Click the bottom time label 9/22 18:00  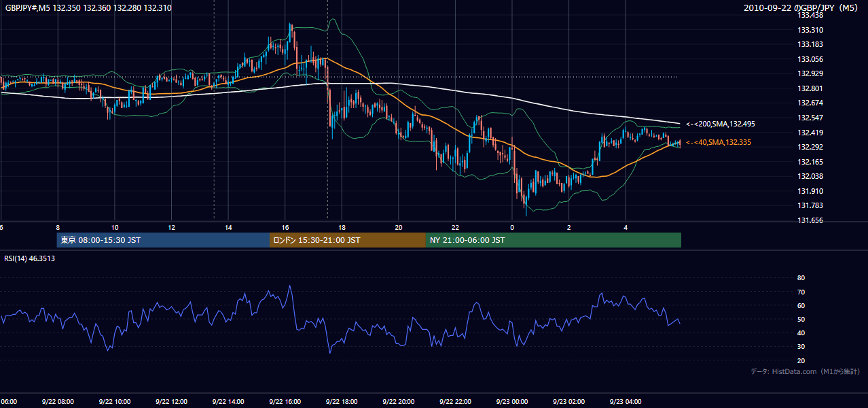coord(341,401)
